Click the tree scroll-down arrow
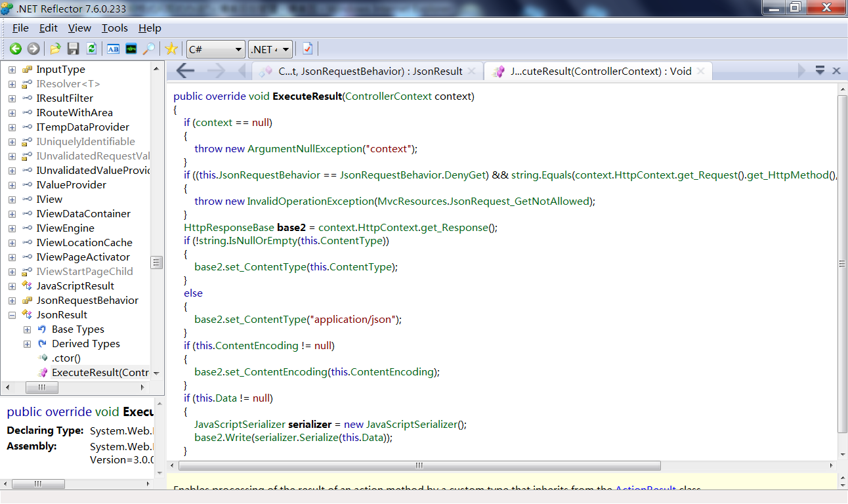The height and width of the screenshot is (504, 848). point(157,373)
